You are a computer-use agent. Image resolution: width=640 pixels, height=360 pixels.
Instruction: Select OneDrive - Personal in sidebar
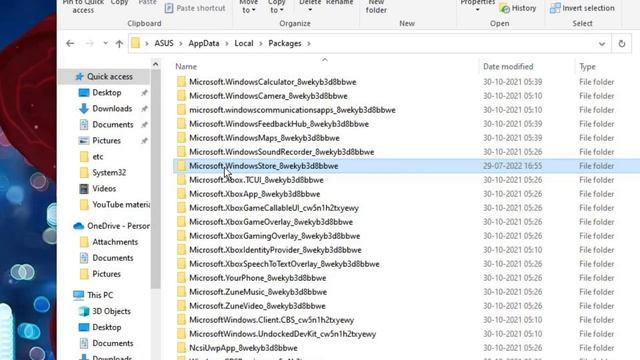click(111, 226)
